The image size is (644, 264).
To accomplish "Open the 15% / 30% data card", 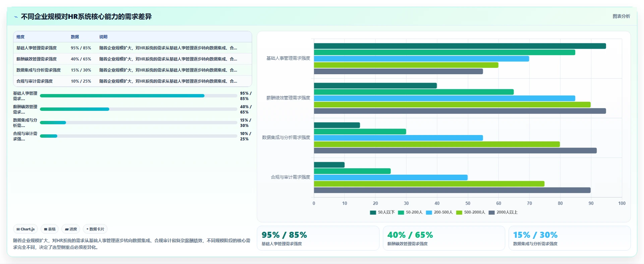I will (x=570, y=238).
